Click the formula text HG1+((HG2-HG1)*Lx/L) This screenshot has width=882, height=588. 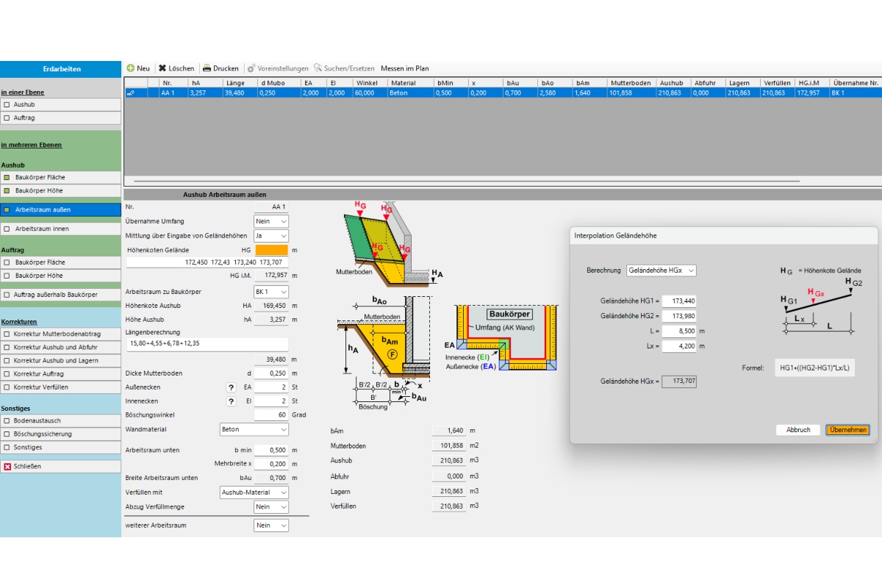click(814, 367)
